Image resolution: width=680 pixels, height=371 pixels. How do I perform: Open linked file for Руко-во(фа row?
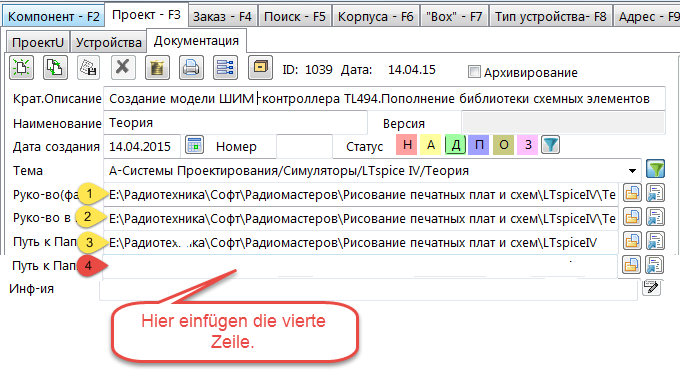click(x=655, y=193)
